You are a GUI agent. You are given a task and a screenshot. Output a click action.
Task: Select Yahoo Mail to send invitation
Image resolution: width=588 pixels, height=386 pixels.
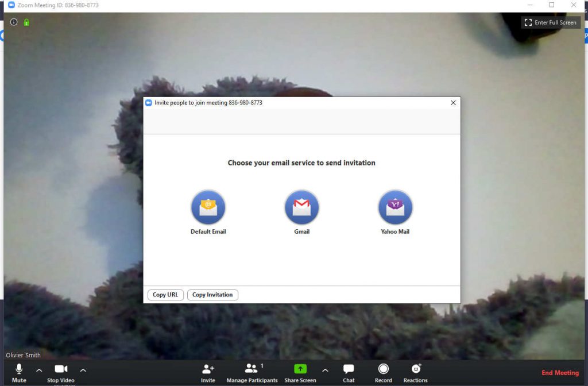[395, 207]
